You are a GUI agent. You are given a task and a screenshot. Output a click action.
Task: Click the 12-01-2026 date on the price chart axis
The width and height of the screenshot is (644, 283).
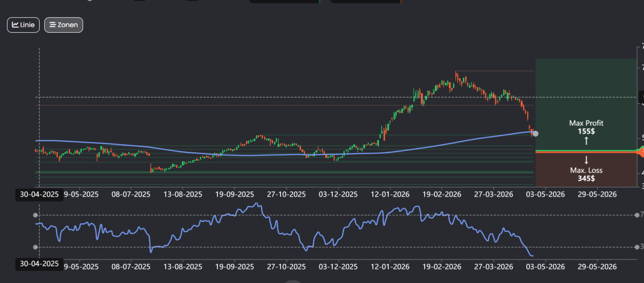388,194
